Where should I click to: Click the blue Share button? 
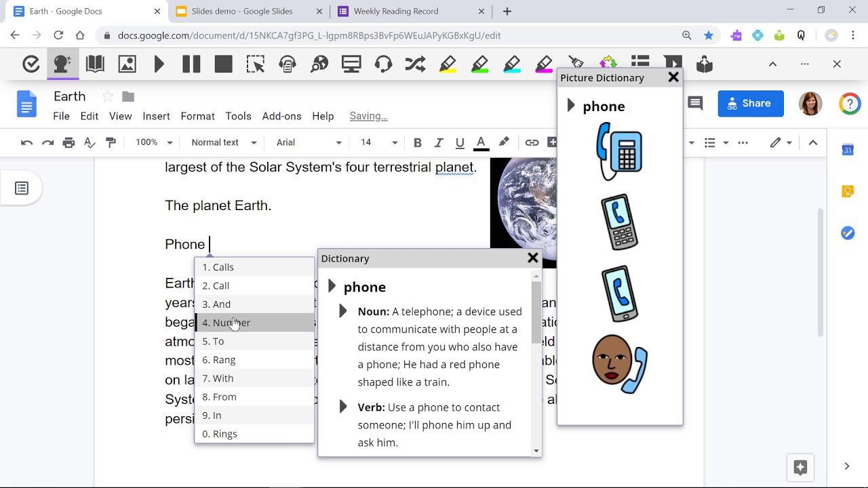click(x=751, y=103)
